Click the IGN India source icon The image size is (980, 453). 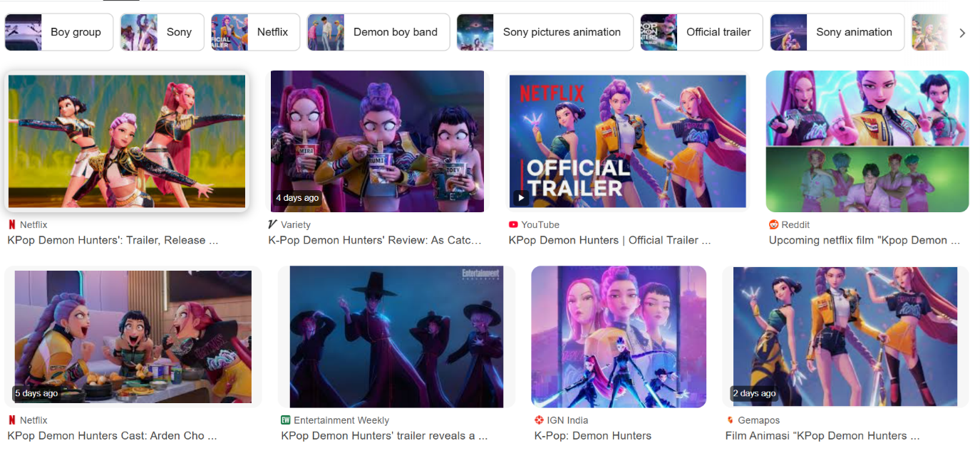pos(538,420)
